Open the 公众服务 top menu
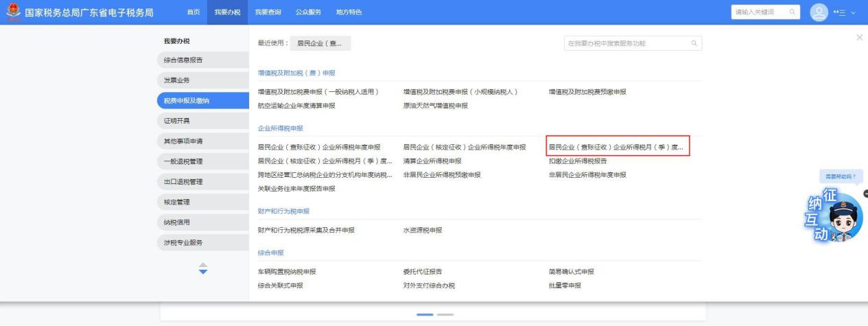The width and height of the screenshot is (868, 326). point(308,12)
